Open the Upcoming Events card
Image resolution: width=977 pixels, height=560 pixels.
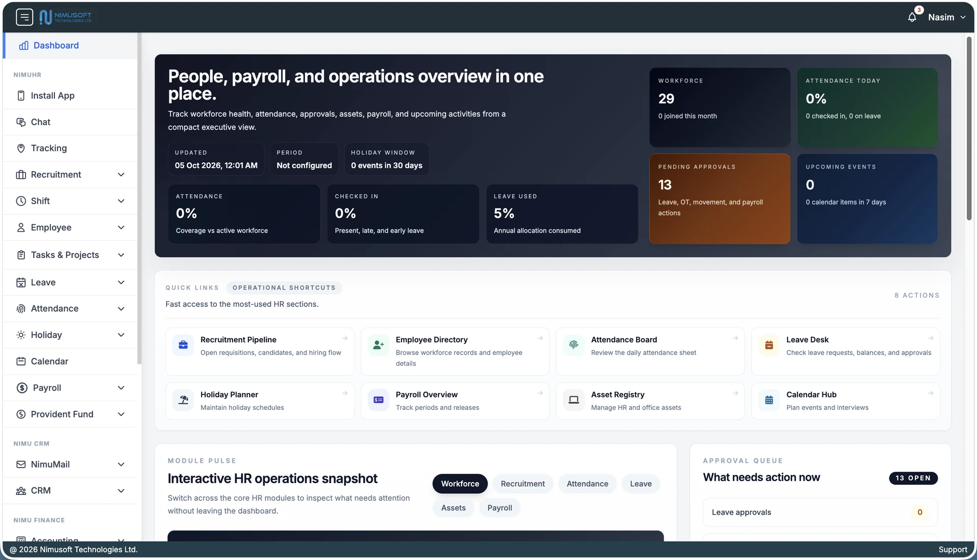(867, 199)
